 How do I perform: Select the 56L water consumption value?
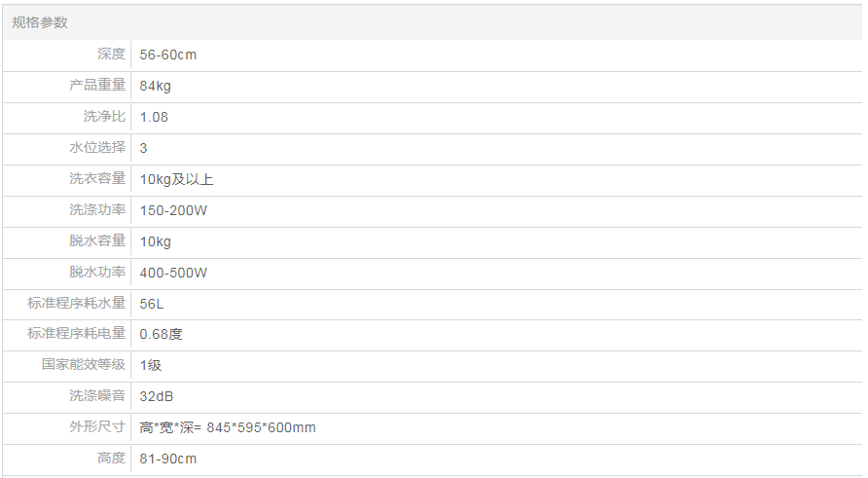pyautogui.click(x=152, y=304)
